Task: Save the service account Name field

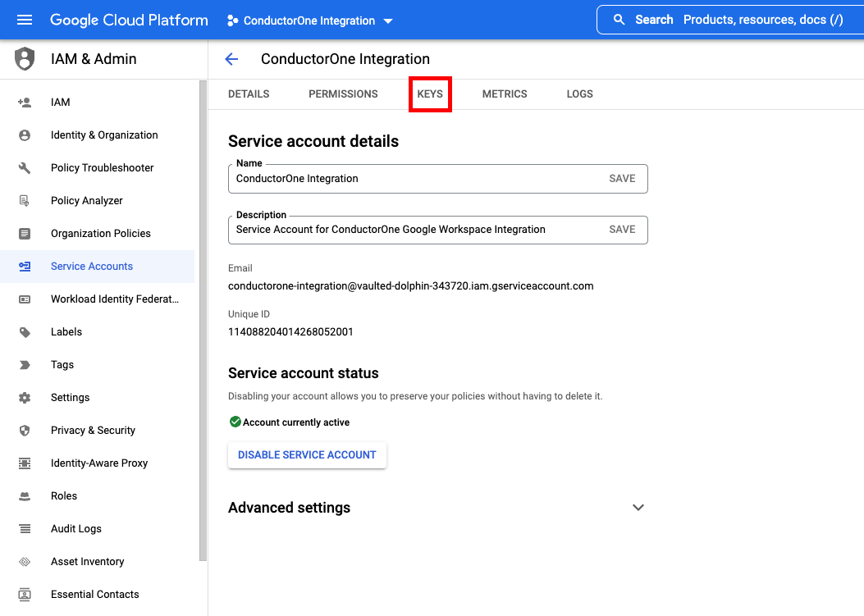Action: click(622, 178)
